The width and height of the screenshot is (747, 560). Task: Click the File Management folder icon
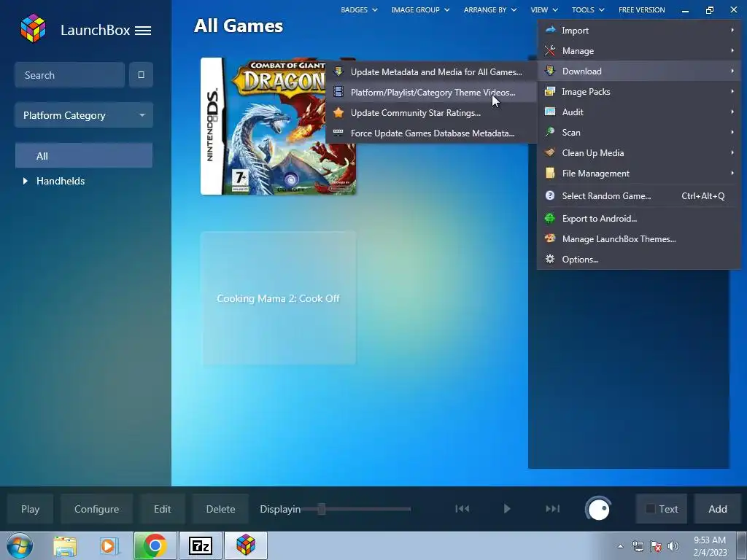(550, 173)
